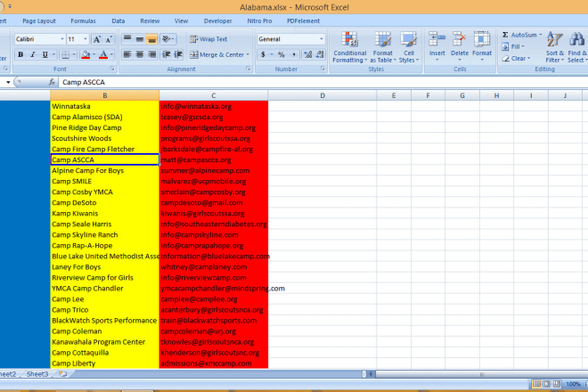Apply Comma Style
588x392 pixels.
[294, 54]
